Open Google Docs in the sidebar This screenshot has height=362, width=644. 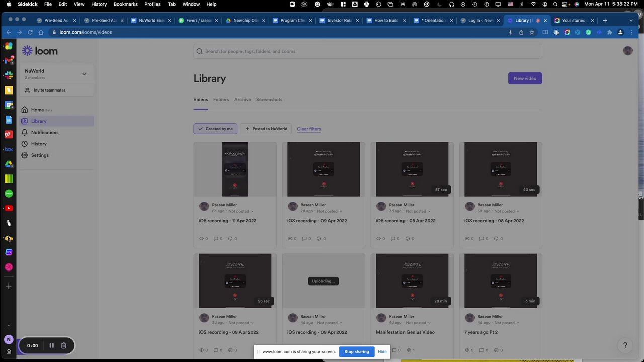(x=9, y=120)
